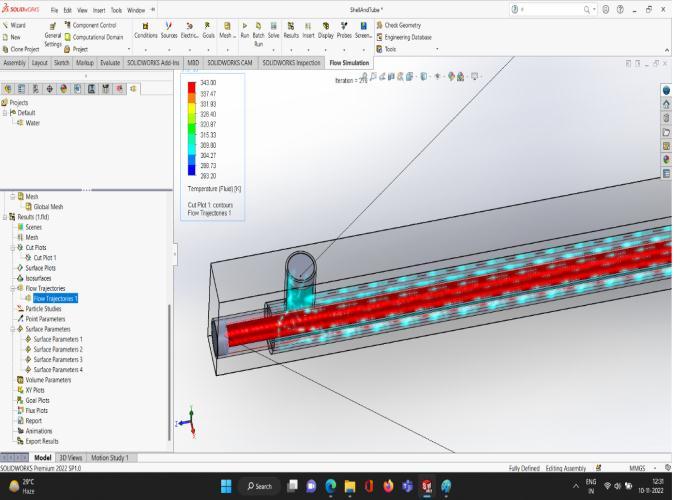Open File Explorer folder icon in task pane
The image size is (700, 500).
click(x=667, y=132)
